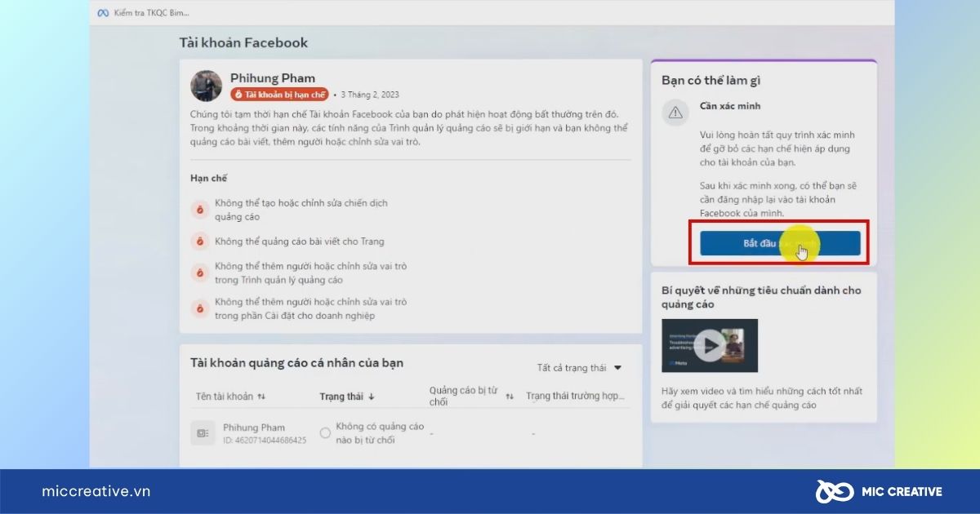Click the status circle beside Không có quảng cáo nào bị từ chối
The width and height of the screenshot is (980, 514).
click(x=325, y=433)
